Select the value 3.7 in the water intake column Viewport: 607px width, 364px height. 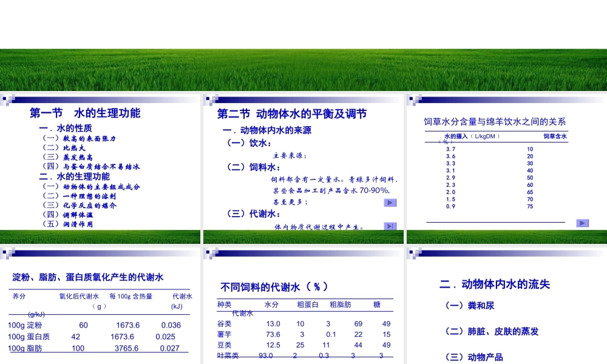click(x=450, y=149)
